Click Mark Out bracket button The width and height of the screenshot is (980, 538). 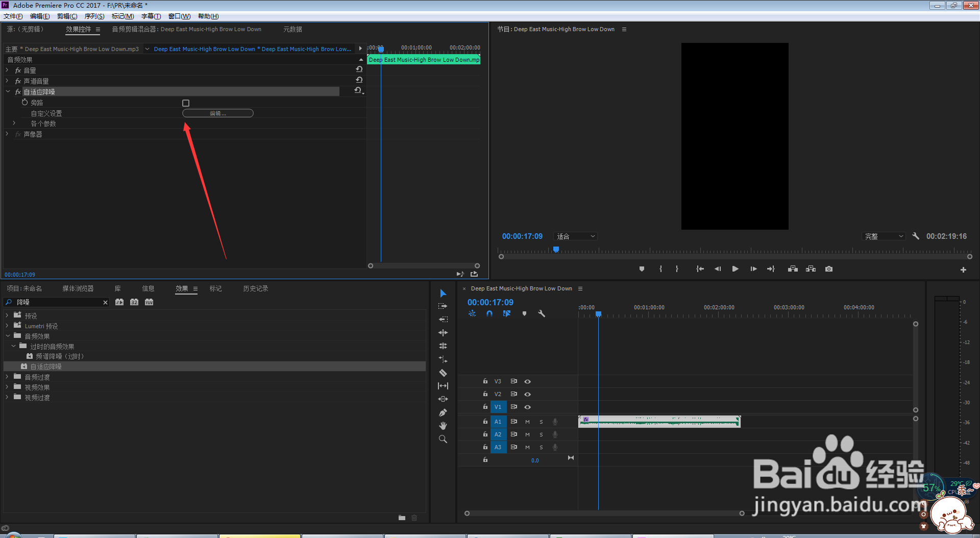(x=677, y=269)
